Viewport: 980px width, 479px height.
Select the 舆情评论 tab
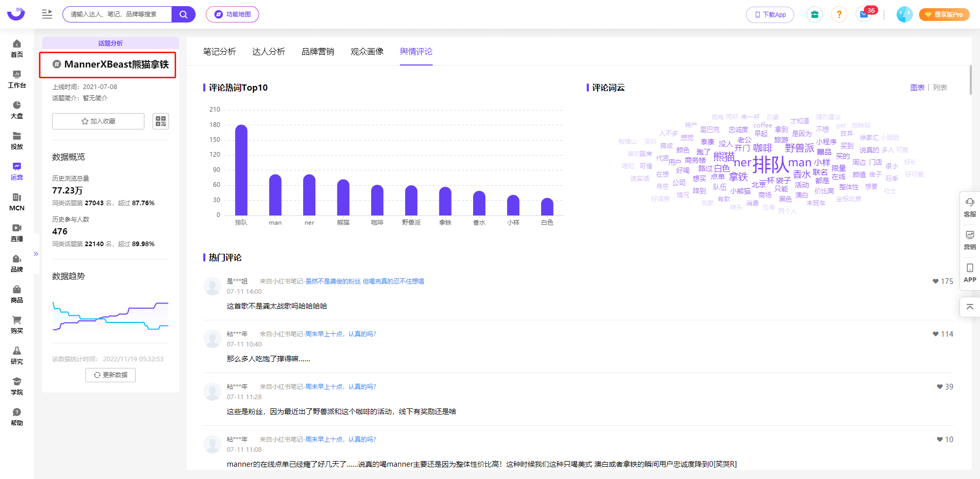[x=416, y=51]
